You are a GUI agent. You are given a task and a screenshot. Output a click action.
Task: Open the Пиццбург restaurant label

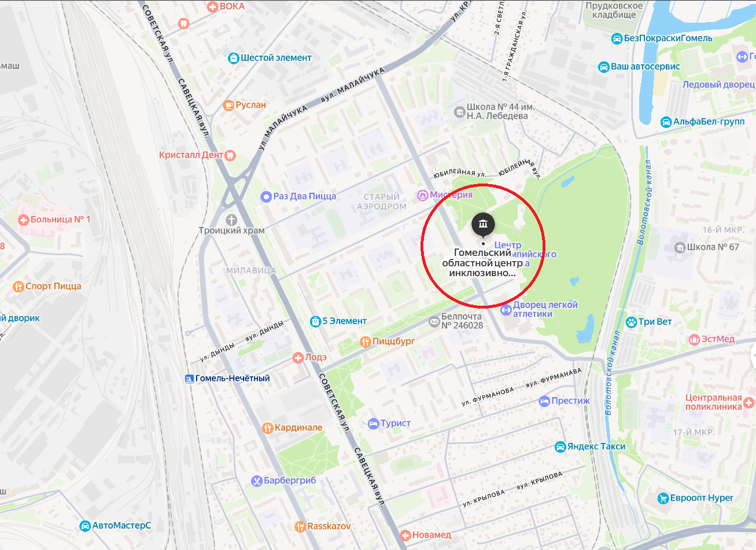click(x=393, y=342)
